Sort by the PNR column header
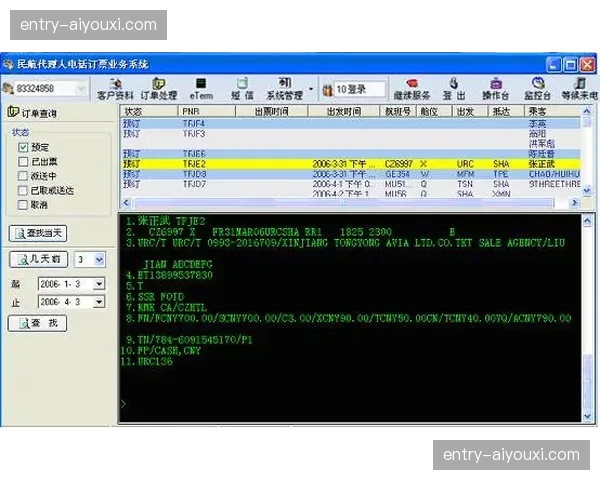This screenshot has width=600, height=480. (x=207, y=111)
